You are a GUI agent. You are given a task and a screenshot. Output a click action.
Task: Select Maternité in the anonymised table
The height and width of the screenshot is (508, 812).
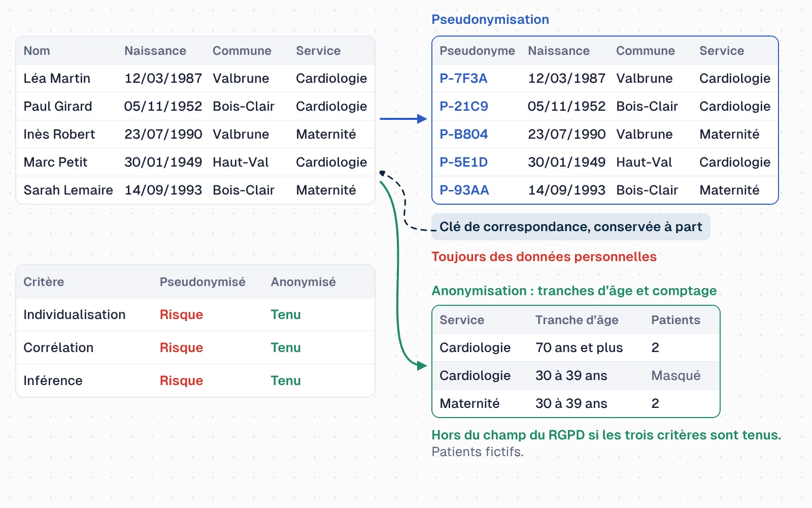click(469, 403)
